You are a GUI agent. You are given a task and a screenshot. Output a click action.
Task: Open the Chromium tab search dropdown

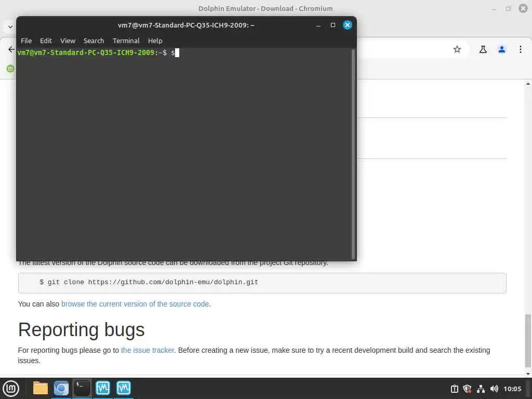point(10,27)
